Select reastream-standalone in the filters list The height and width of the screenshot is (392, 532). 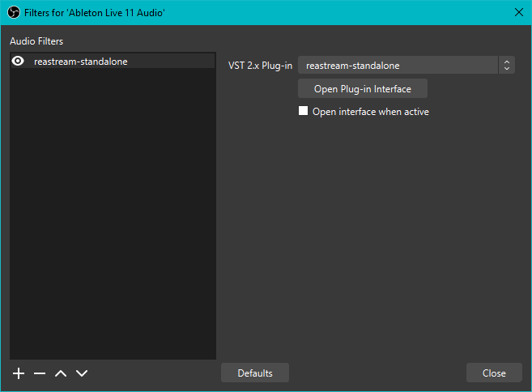[x=81, y=62]
